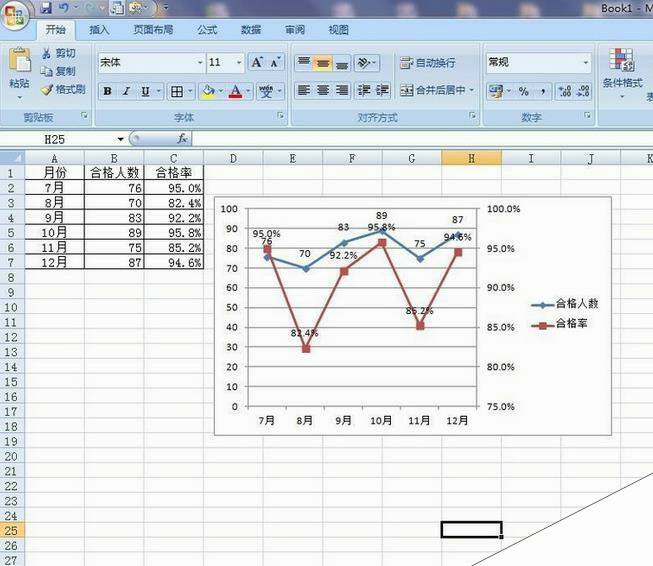653x566 pixels.
Task: Select column H header
Action: 471,158
